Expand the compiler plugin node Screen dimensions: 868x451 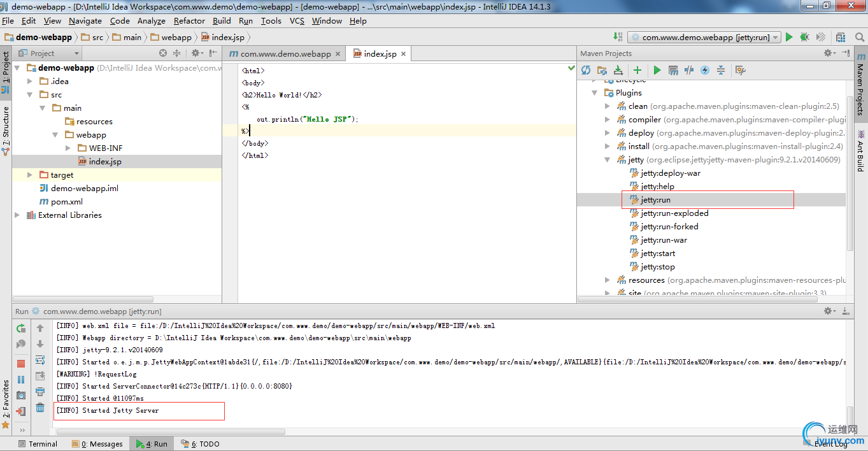(x=608, y=119)
